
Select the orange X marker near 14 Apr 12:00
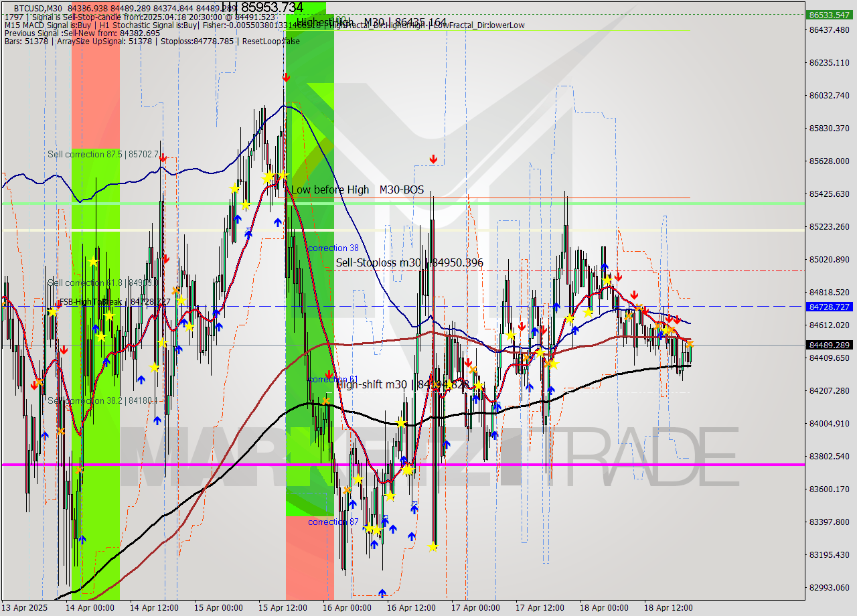tap(175, 291)
